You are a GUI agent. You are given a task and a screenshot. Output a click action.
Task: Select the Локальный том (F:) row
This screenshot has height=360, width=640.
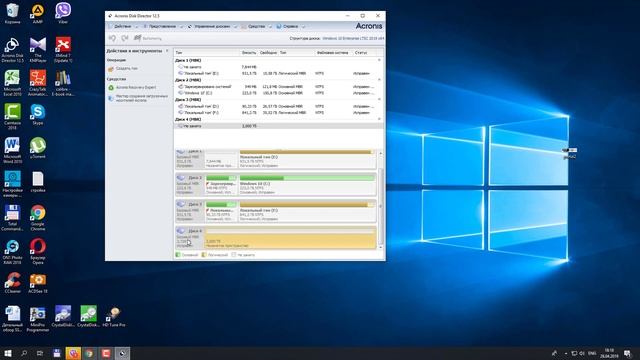pos(278,113)
